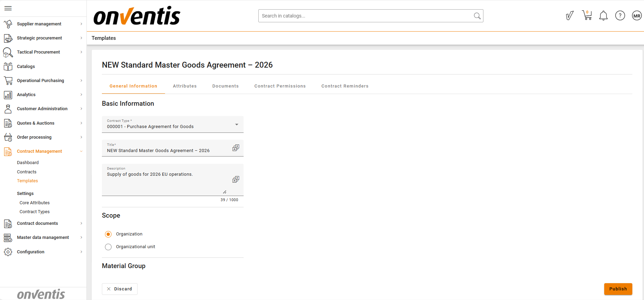Click the notifications bell icon
This screenshot has height=300, width=644.
603,16
